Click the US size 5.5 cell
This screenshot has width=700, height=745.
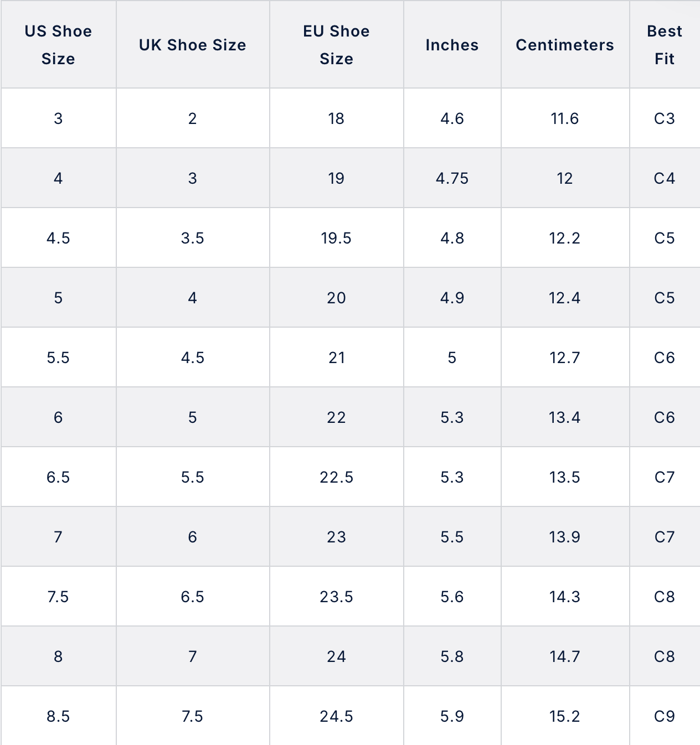point(58,357)
